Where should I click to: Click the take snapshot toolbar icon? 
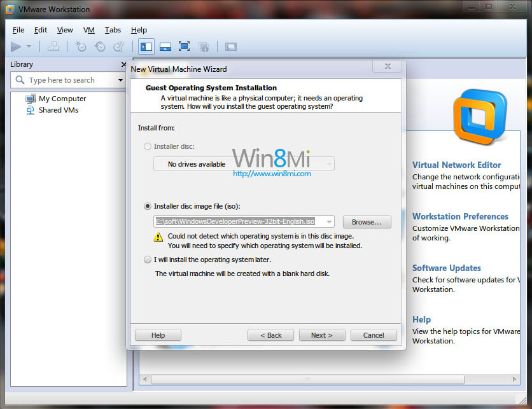(81, 46)
